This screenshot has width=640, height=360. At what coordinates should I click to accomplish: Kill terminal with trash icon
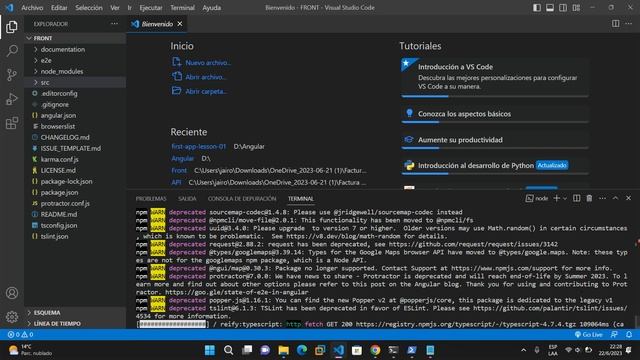pos(589,198)
